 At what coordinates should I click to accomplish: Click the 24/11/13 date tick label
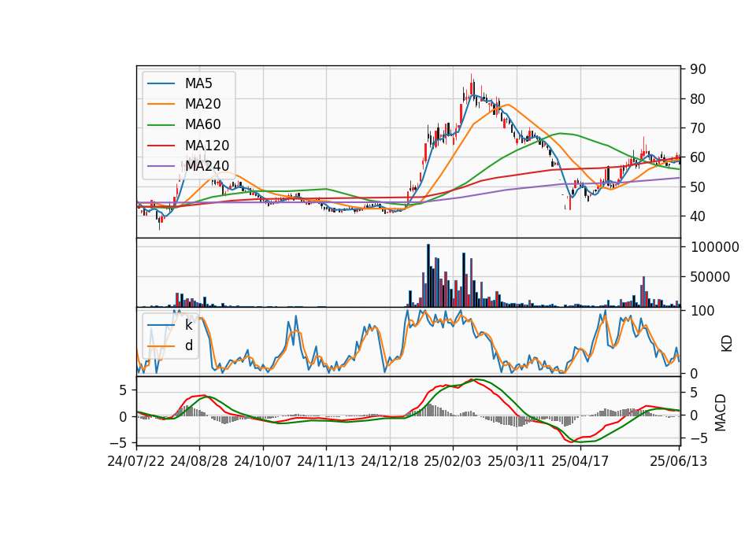click(326, 461)
